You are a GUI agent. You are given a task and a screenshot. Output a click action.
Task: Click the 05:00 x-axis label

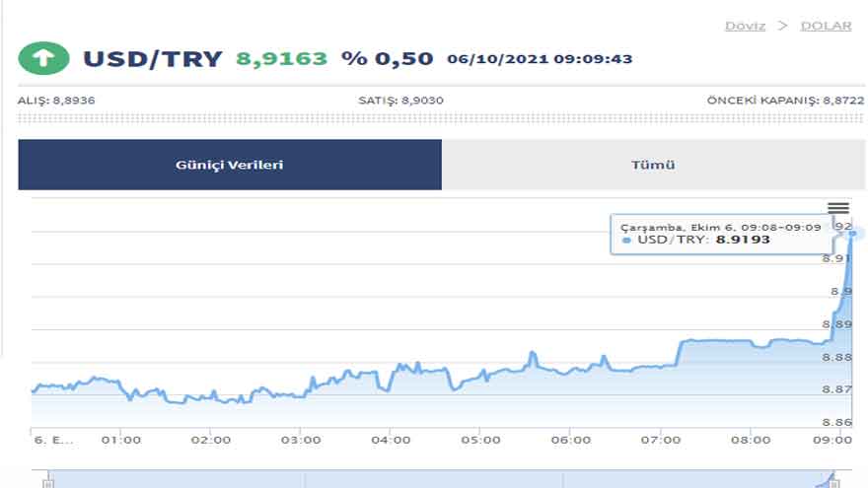point(480,440)
